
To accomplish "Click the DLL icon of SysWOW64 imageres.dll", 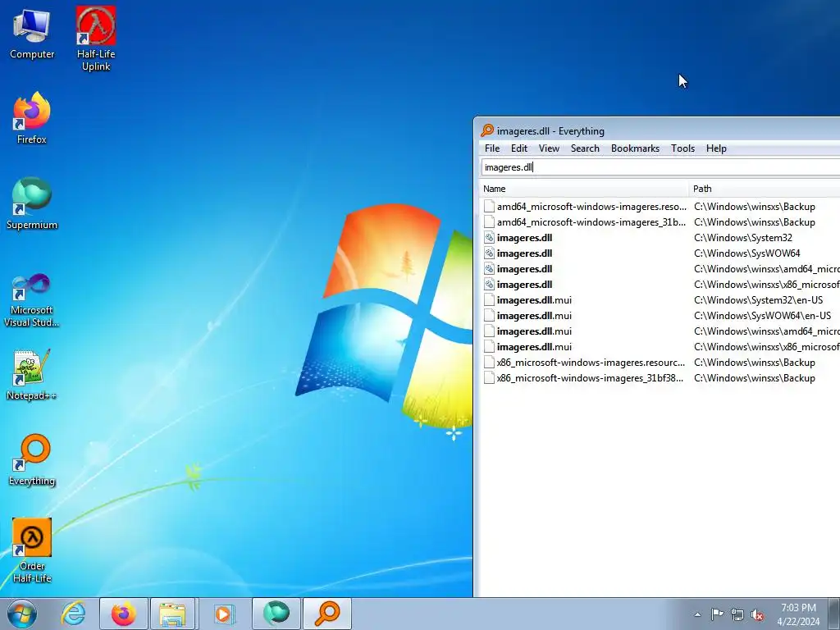I will pos(489,253).
